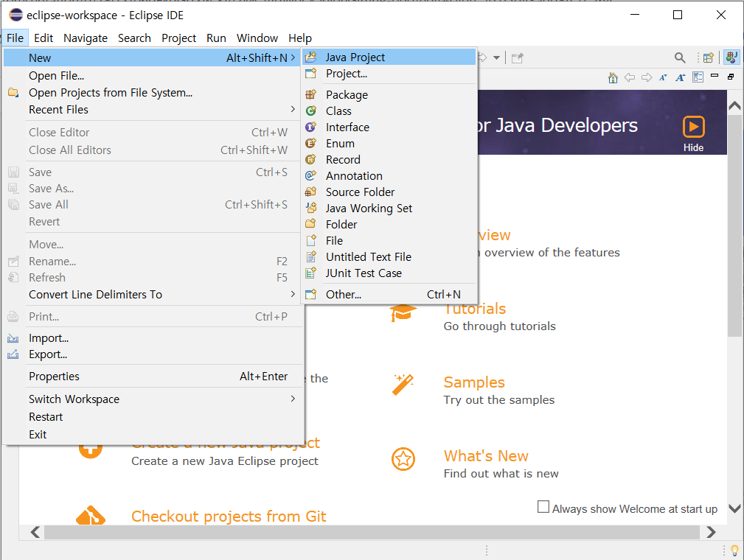Click the Eclipse logo in the title bar
Viewport: 744px width, 560px height.
(15, 15)
